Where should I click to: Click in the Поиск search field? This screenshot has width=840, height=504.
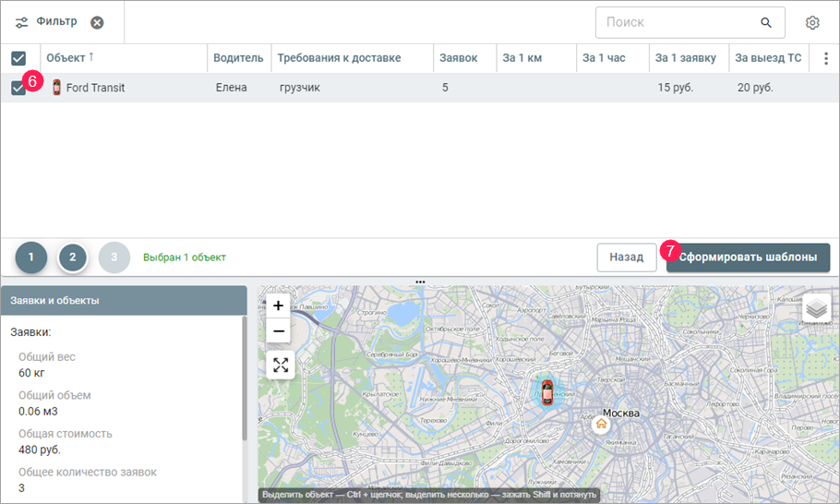coord(678,22)
